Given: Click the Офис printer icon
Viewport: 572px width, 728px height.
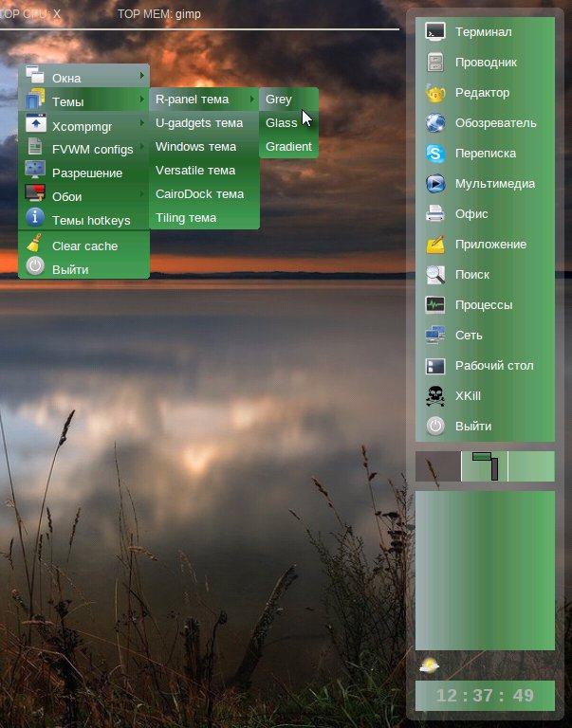Looking at the screenshot, I should coord(435,214).
